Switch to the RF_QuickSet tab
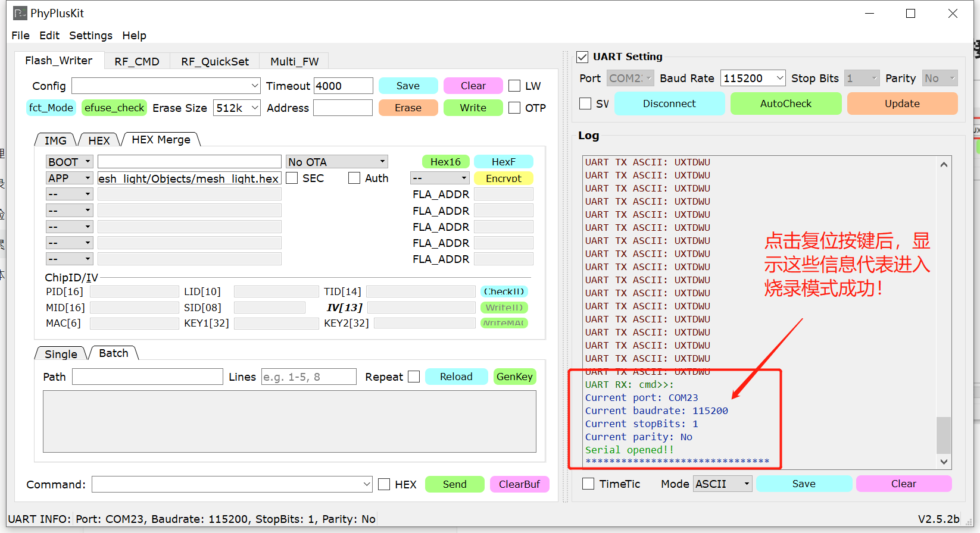This screenshot has height=533, width=980. coord(215,61)
